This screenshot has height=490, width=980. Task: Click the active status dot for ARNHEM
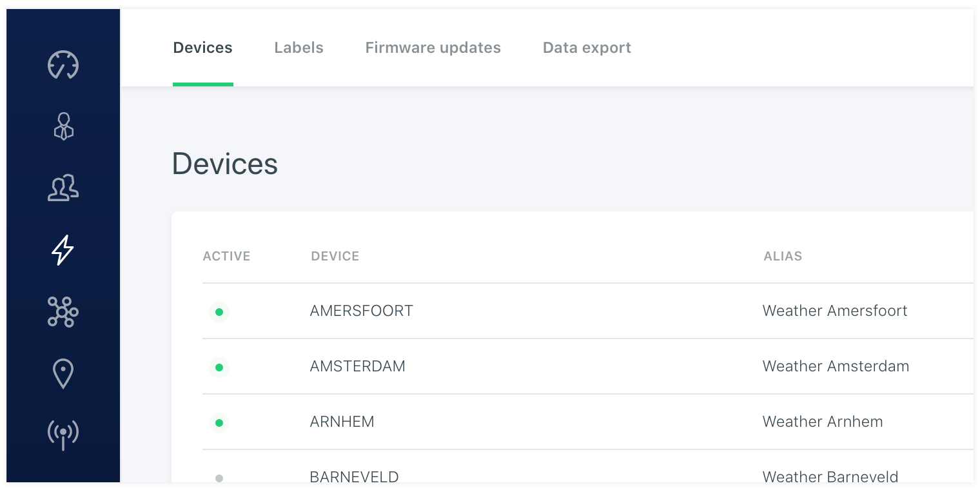[219, 423]
